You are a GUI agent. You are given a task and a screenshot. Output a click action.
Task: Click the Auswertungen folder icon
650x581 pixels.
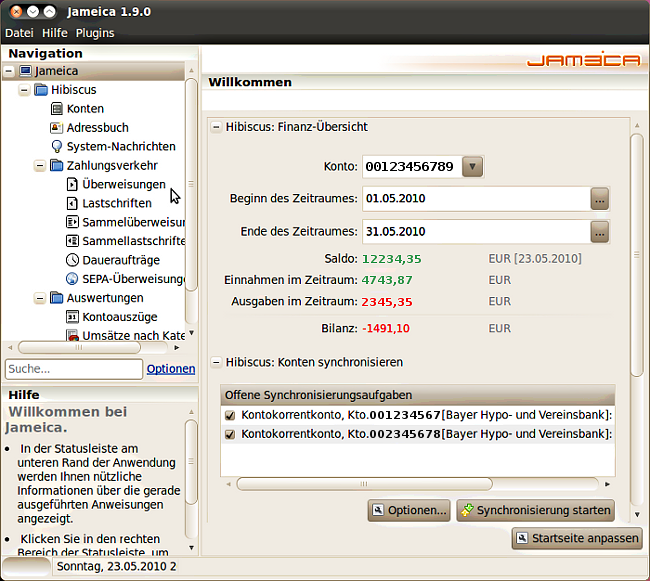[56, 298]
